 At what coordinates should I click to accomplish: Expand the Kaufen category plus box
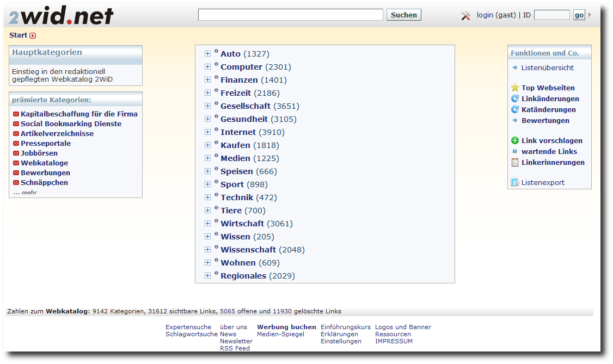pos(207,145)
